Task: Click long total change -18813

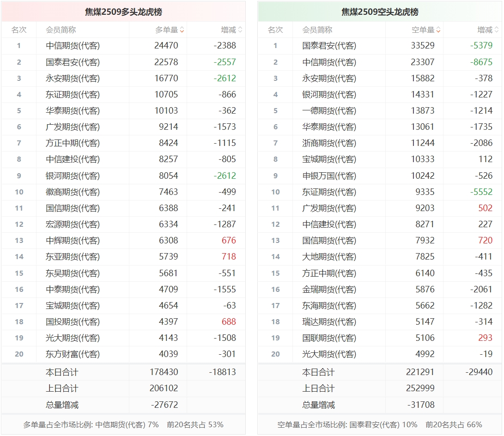Action: pyautogui.click(x=222, y=372)
